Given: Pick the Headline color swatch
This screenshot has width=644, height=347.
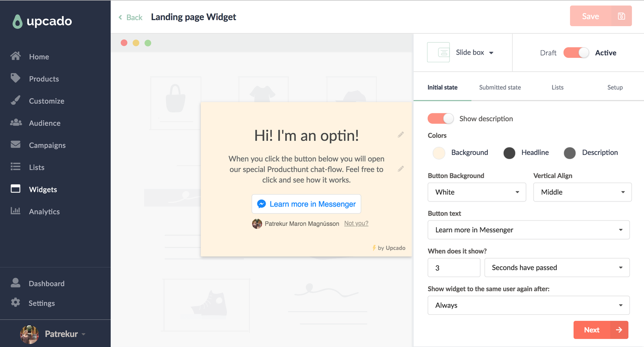Looking at the screenshot, I should pyautogui.click(x=509, y=153).
